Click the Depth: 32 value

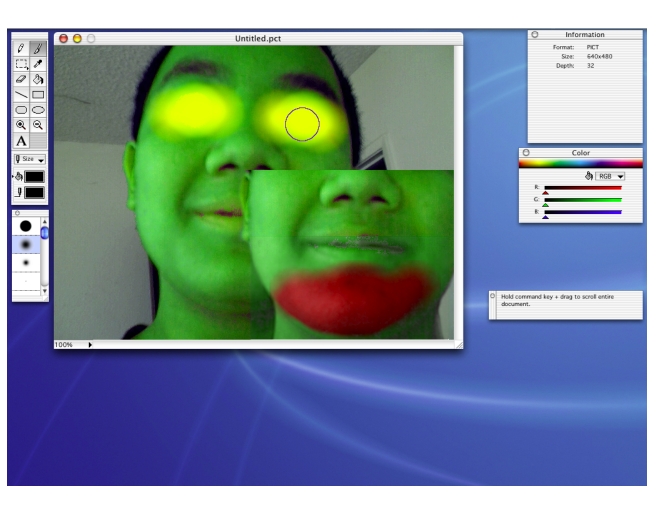591,66
